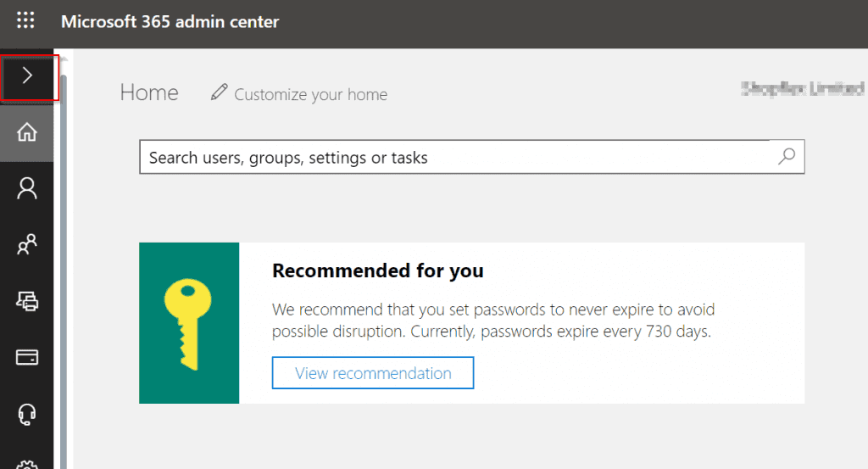This screenshot has width=868, height=469.
Task: Open Billing card icon in sidebar
Action: coord(26,357)
